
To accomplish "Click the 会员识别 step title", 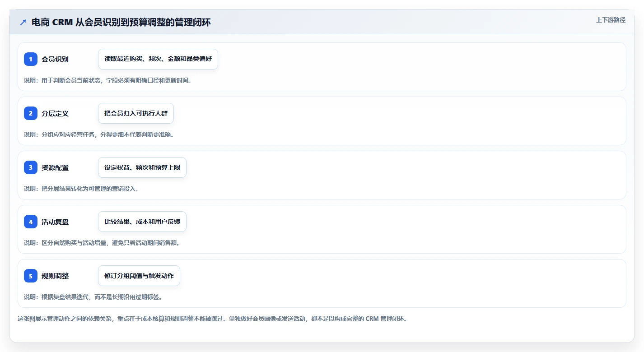I will pos(55,59).
